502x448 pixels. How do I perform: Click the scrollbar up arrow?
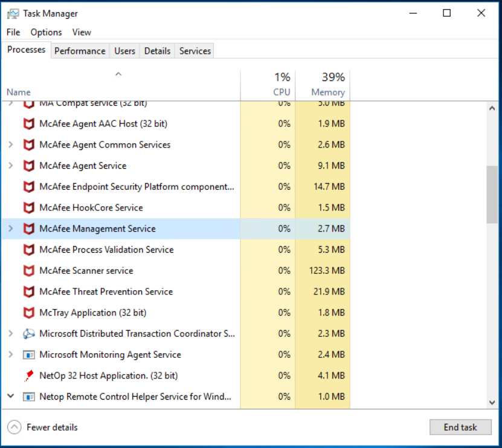coord(492,108)
